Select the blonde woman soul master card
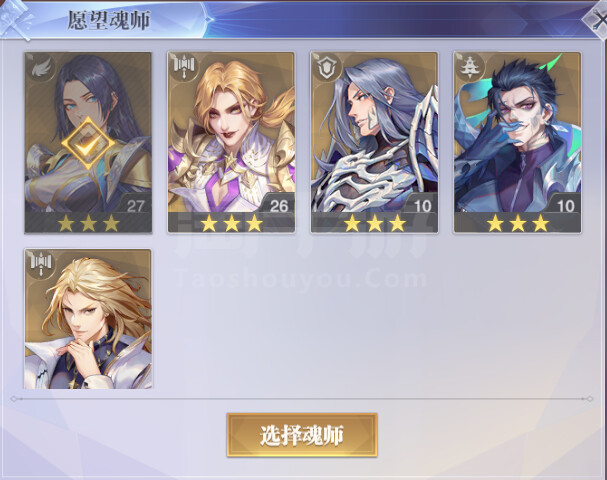The image size is (607, 480). point(231,142)
